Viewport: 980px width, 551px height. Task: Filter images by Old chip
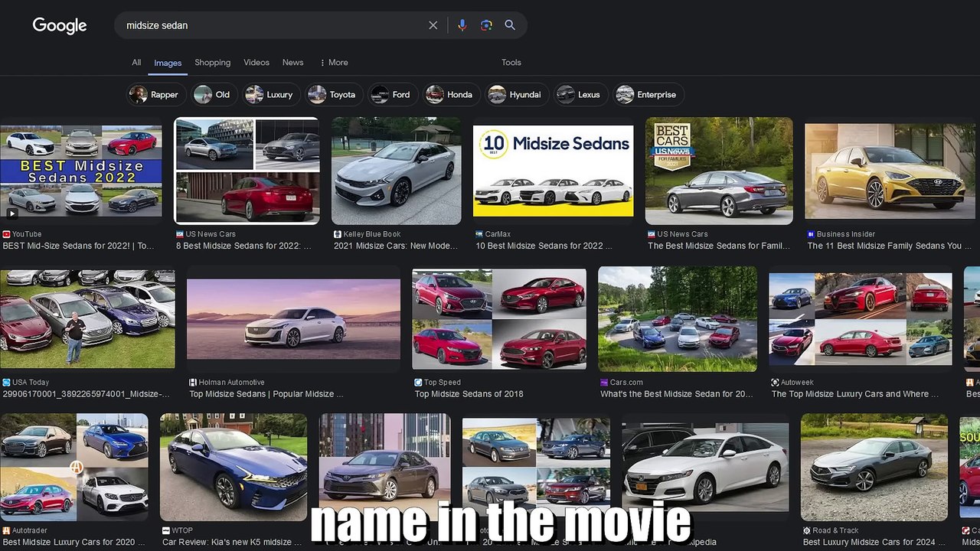(x=214, y=95)
